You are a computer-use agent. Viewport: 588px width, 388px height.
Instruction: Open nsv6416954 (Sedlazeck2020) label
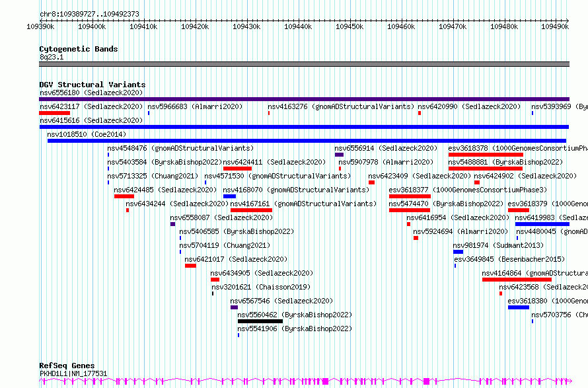[x=458, y=217]
